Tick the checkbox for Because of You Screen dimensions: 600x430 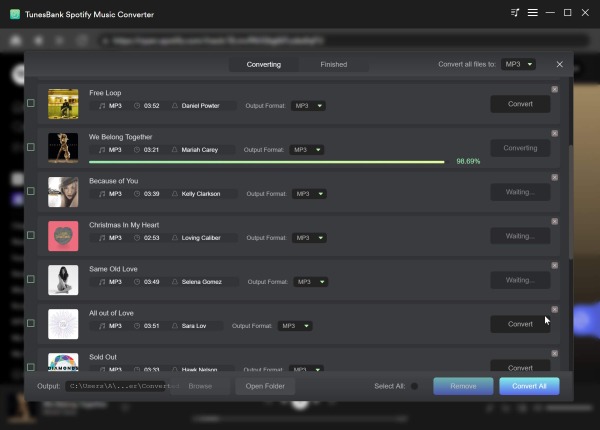pyautogui.click(x=31, y=191)
